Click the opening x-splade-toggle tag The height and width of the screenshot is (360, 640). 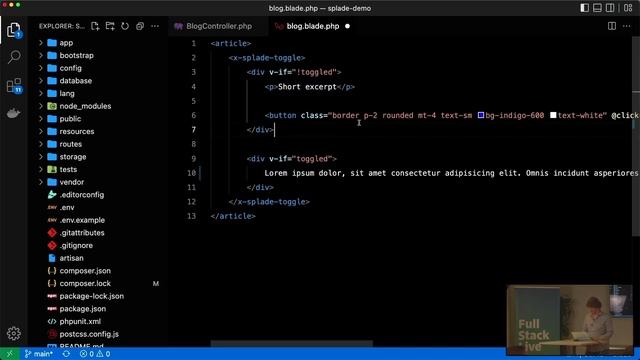pos(267,58)
